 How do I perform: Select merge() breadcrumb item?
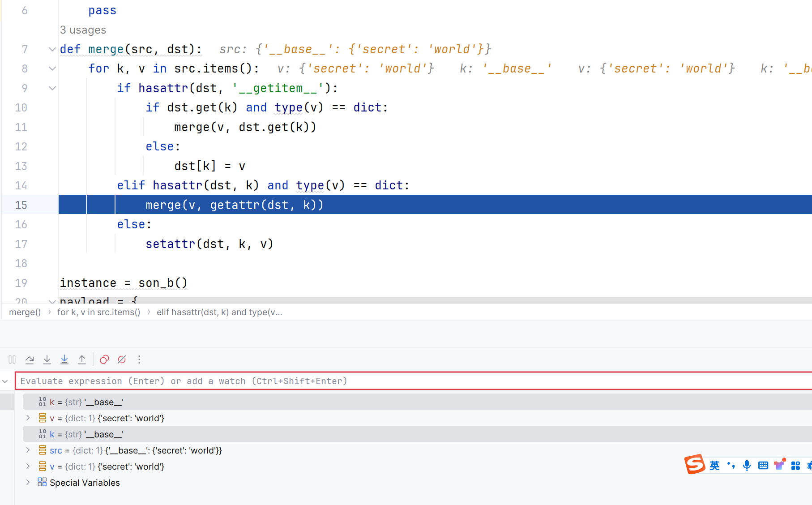pyautogui.click(x=25, y=312)
